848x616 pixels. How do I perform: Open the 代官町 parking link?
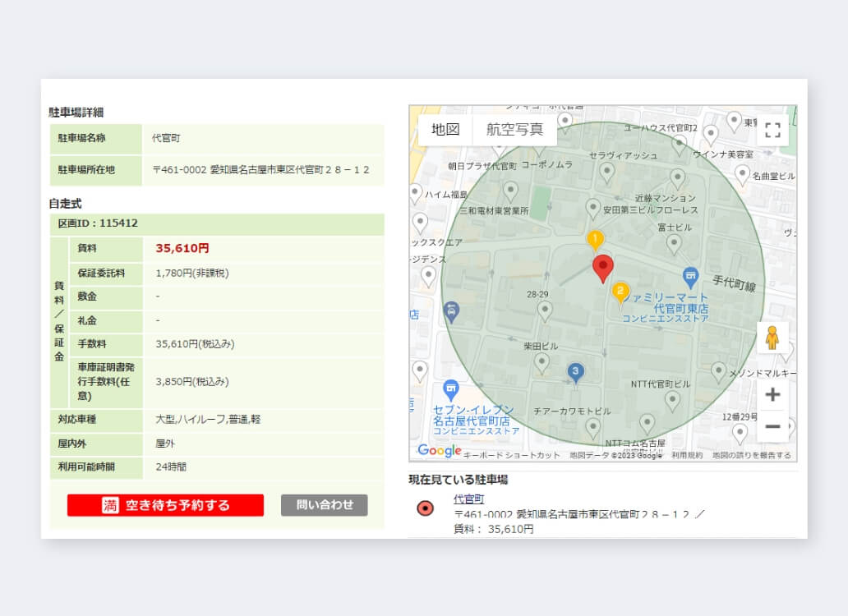coord(468,499)
